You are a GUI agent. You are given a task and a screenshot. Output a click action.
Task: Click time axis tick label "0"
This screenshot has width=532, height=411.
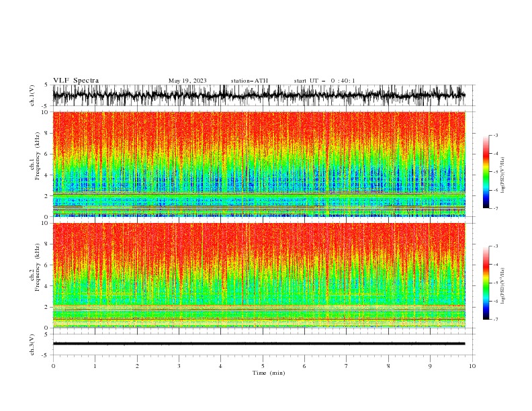[53, 366]
